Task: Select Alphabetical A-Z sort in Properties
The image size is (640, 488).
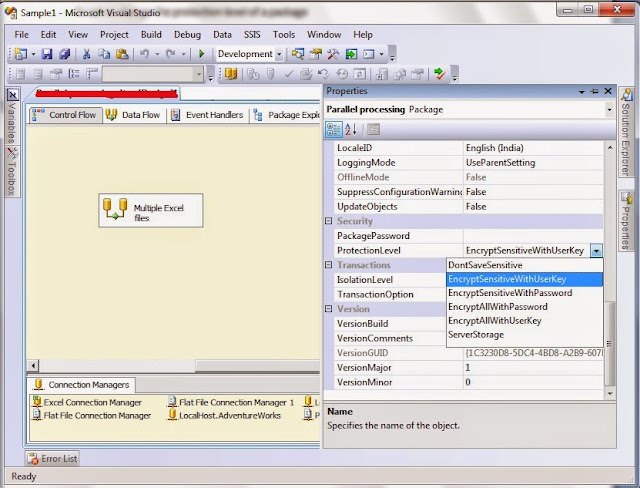Action: 351,130
